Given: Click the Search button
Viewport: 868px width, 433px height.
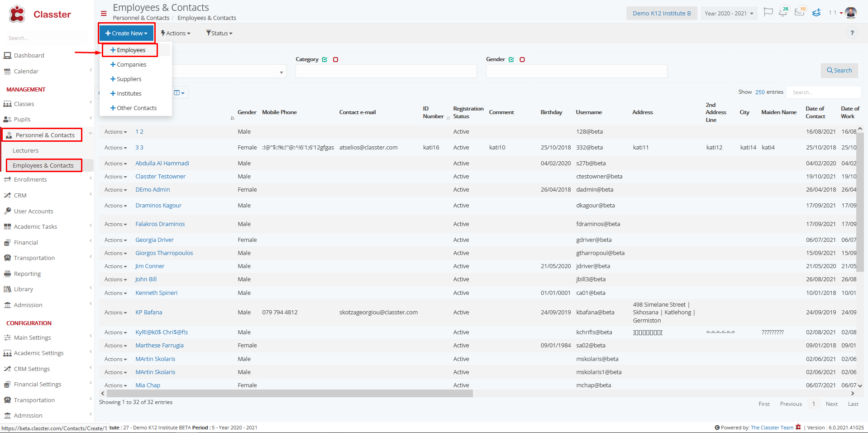Looking at the screenshot, I should (x=839, y=70).
